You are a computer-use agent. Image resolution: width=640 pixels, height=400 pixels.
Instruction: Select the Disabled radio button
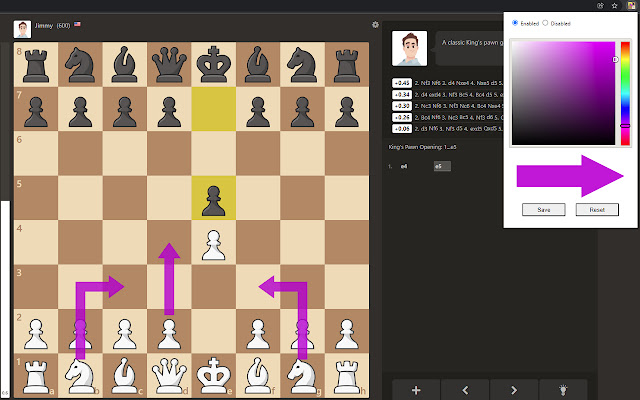(545, 23)
